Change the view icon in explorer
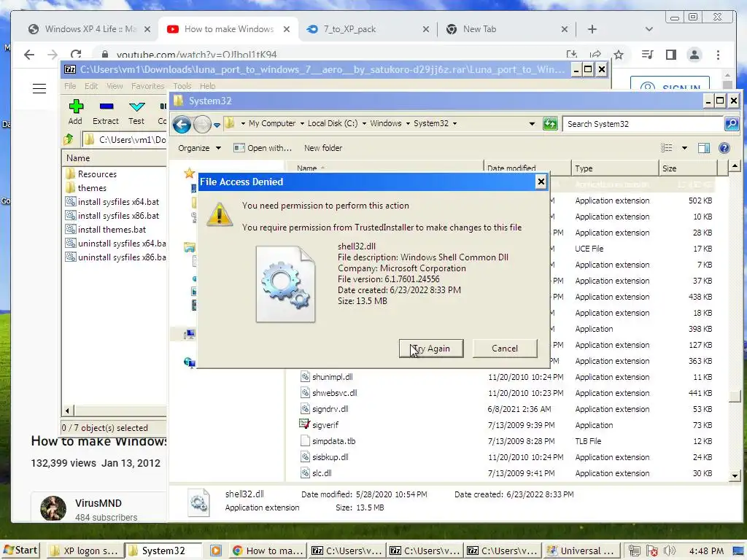The image size is (747, 560). [x=667, y=148]
